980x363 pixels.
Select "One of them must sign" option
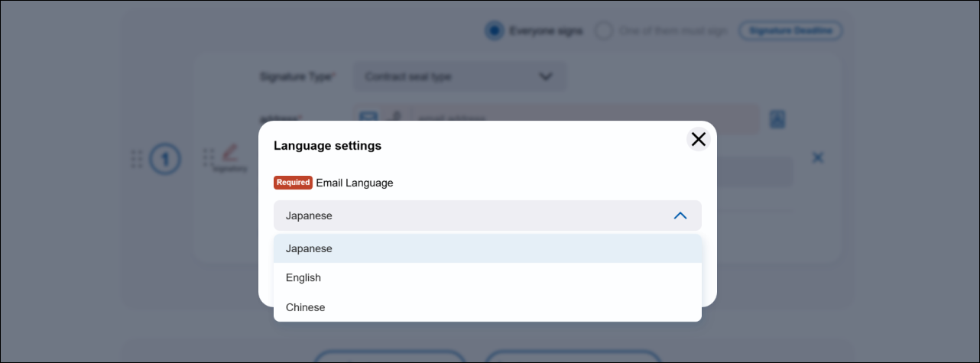(604, 31)
